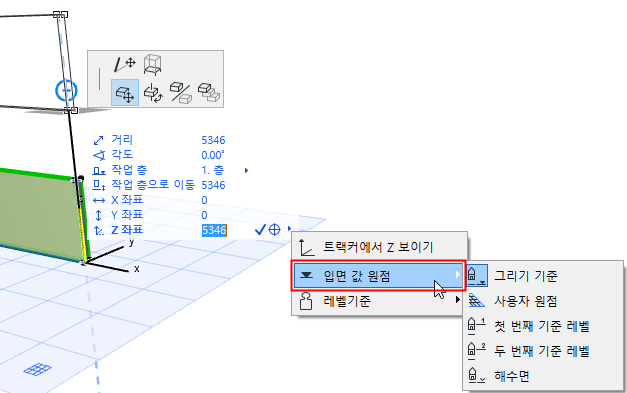
Task: Click the Z 좌표 value field 5346
Action: pyautogui.click(x=214, y=230)
